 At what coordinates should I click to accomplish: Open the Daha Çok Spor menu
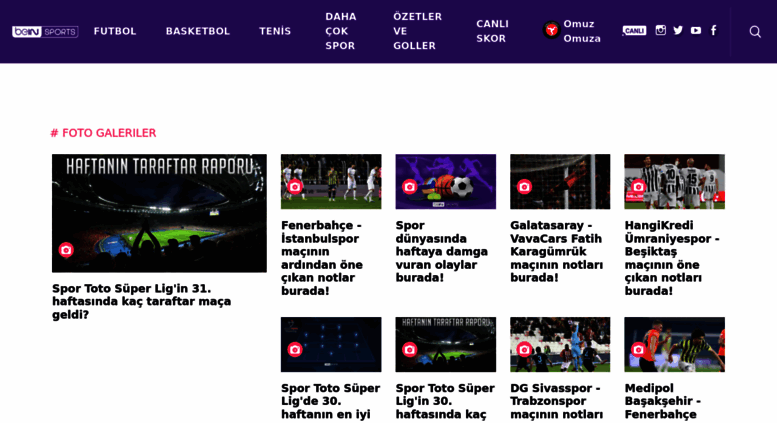341,31
